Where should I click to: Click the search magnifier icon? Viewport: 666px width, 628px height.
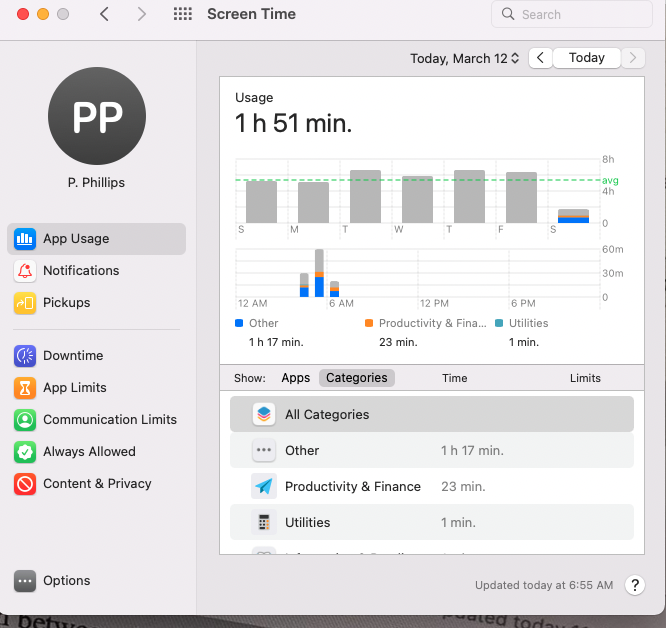click(508, 14)
